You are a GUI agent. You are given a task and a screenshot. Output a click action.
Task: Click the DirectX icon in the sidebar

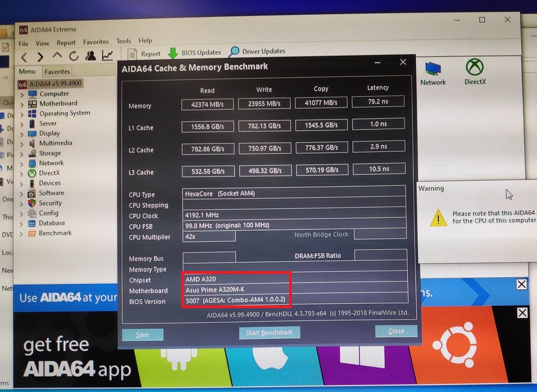(x=33, y=173)
